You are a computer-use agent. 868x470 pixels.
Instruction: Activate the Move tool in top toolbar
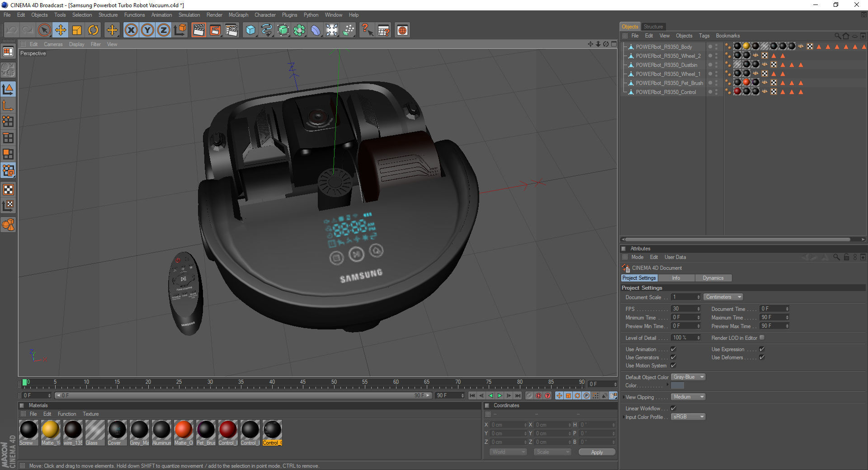pyautogui.click(x=60, y=30)
